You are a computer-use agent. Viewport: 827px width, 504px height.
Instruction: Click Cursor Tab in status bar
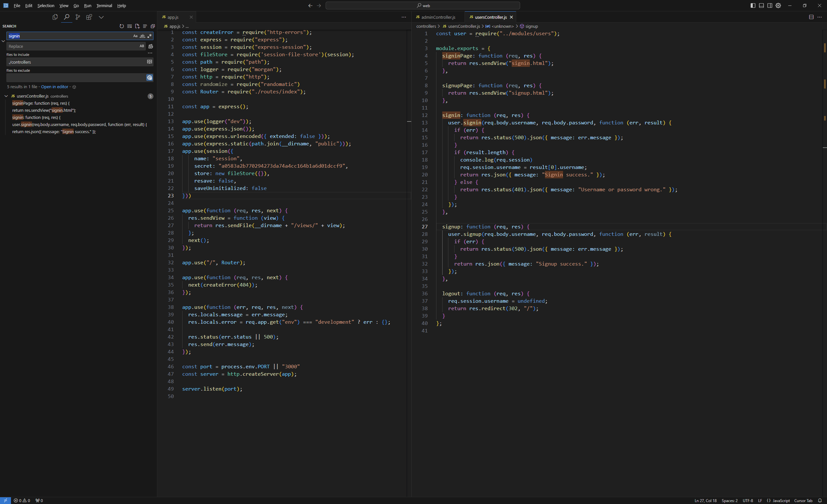coord(803,500)
